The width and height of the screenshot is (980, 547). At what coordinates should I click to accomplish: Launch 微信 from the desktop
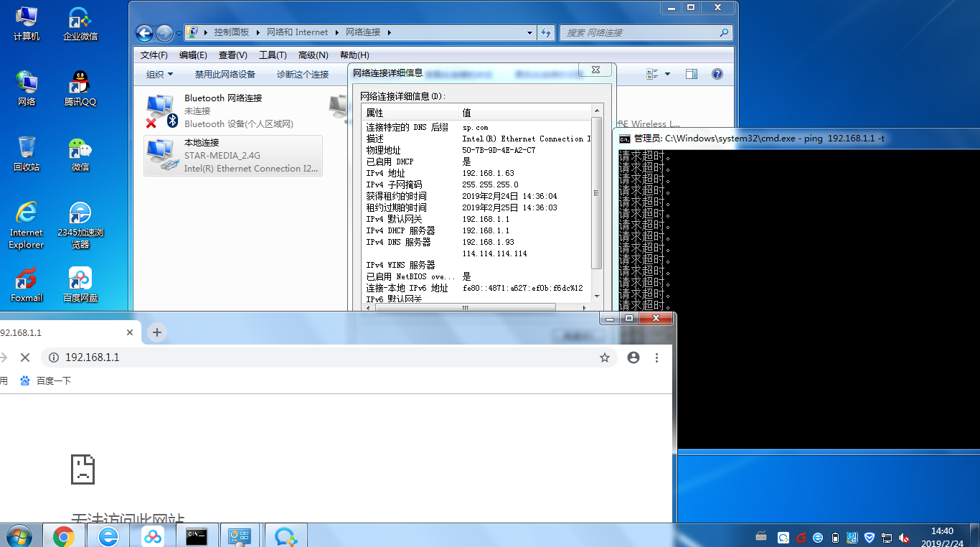[x=80, y=154]
